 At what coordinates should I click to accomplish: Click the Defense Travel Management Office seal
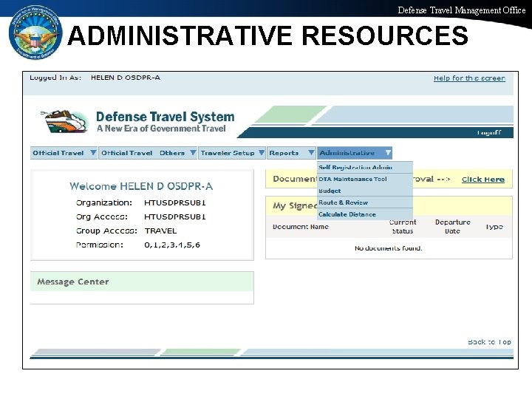35,33
